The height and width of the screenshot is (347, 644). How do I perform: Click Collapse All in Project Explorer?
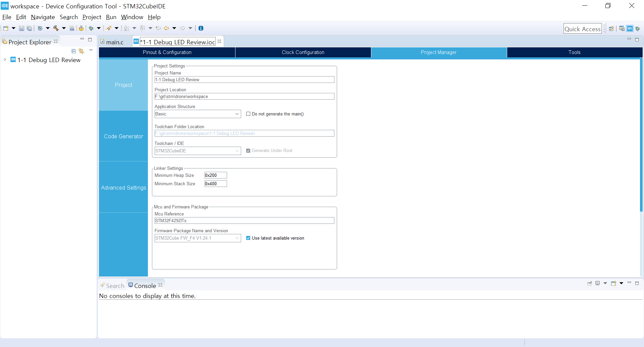tap(74, 51)
